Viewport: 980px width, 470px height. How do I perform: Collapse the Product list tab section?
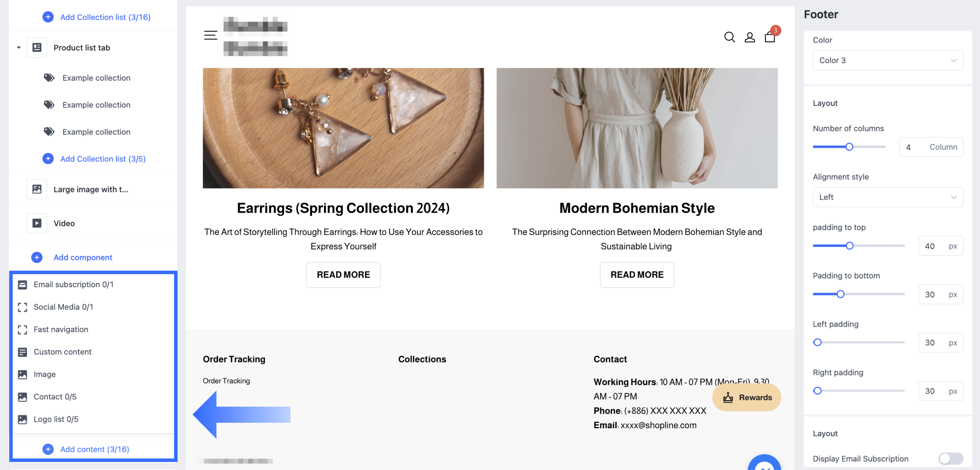pos(19,48)
